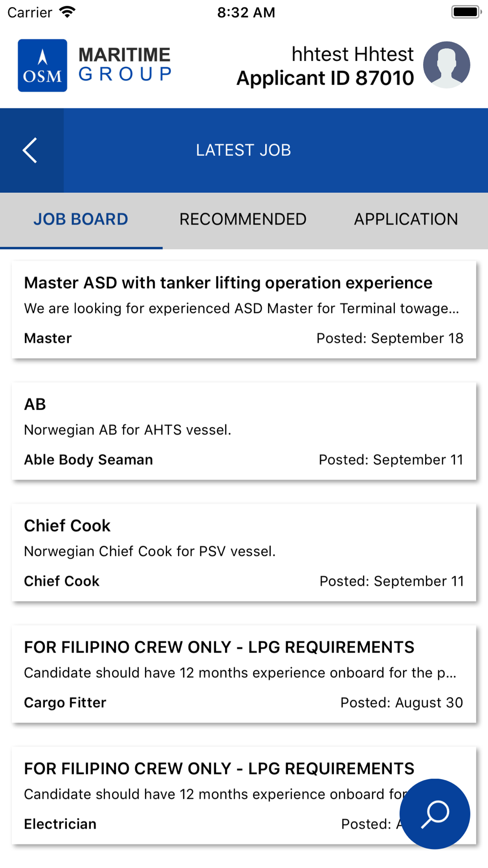Open the search magnifier button
The height and width of the screenshot is (868, 488).
pos(435,814)
